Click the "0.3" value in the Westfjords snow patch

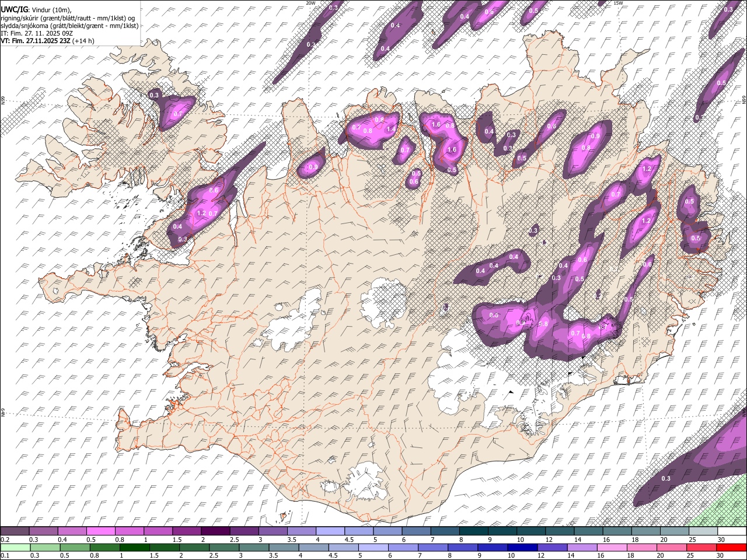(x=154, y=95)
